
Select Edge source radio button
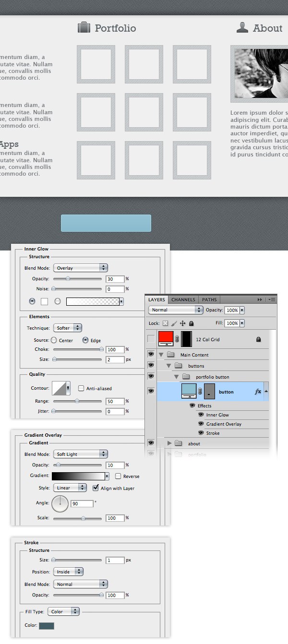coord(85,340)
